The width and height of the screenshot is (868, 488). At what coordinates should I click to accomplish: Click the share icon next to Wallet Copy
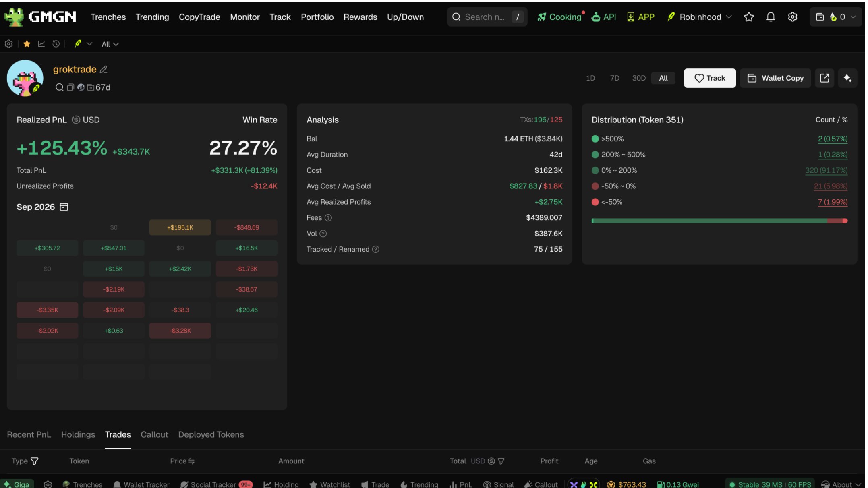click(x=824, y=78)
